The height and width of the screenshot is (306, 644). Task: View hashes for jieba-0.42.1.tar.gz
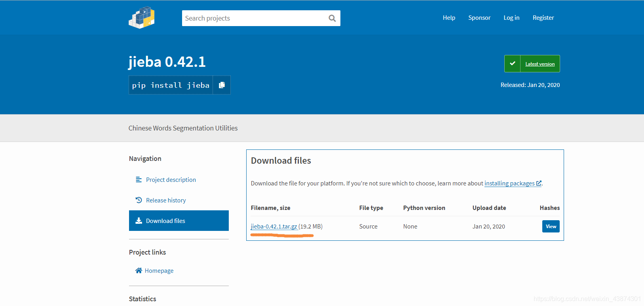[x=551, y=227]
